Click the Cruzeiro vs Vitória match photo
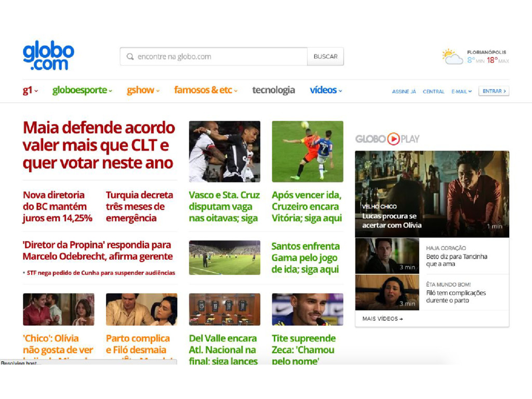 [308, 152]
